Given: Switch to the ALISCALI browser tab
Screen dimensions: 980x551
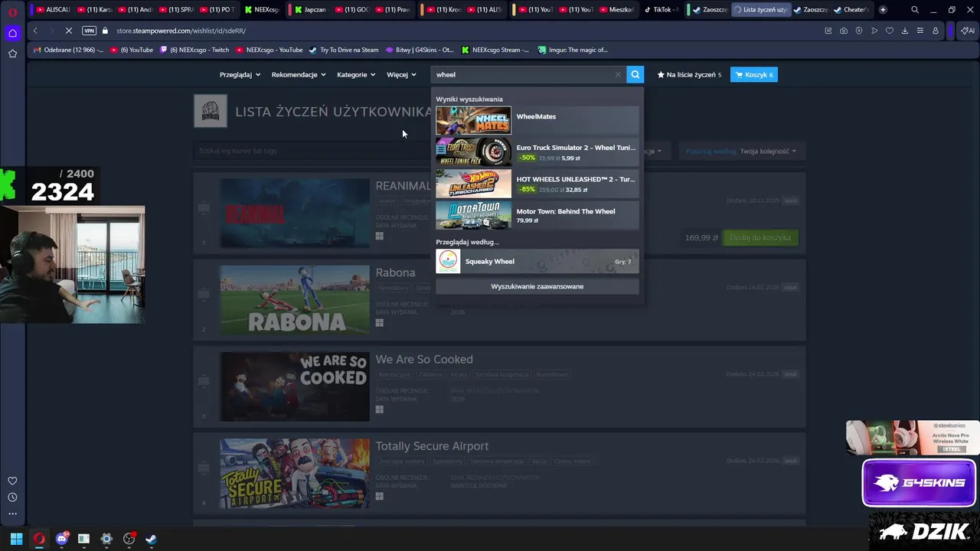Looking at the screenshot, I should click(54, 10).
